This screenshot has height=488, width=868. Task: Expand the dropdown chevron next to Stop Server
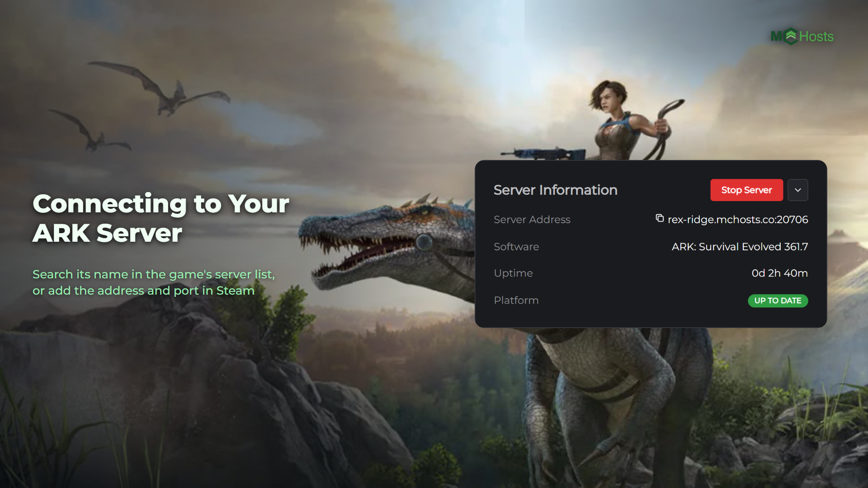798,190
